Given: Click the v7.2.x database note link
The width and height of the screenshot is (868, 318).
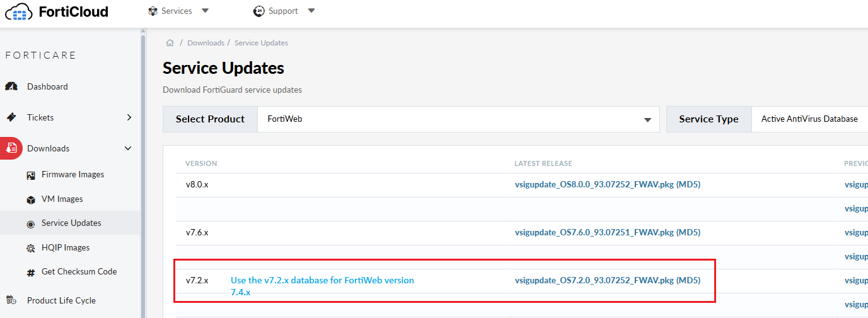Looking at the screenshot, I should point(322,286).
